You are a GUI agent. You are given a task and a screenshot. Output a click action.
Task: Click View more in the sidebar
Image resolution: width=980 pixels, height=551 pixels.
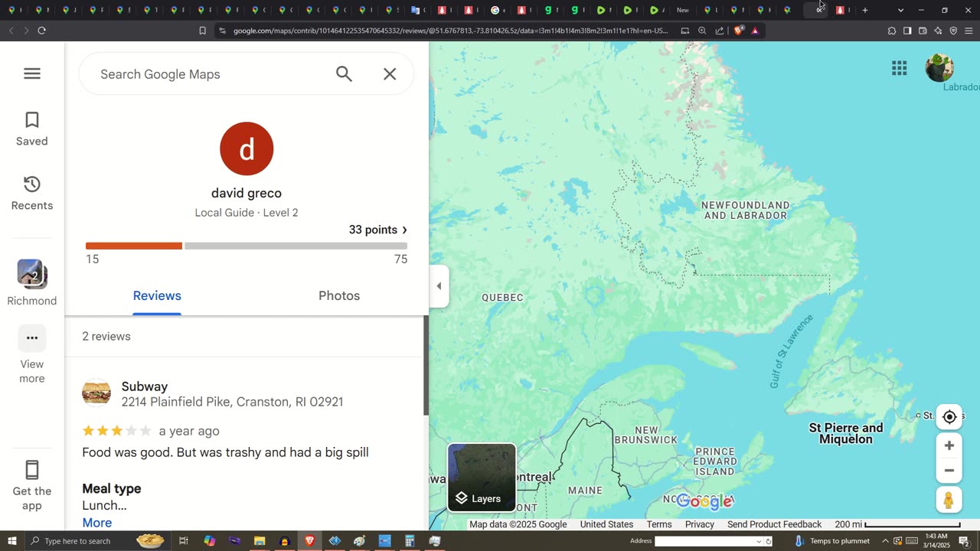(31, 355)
